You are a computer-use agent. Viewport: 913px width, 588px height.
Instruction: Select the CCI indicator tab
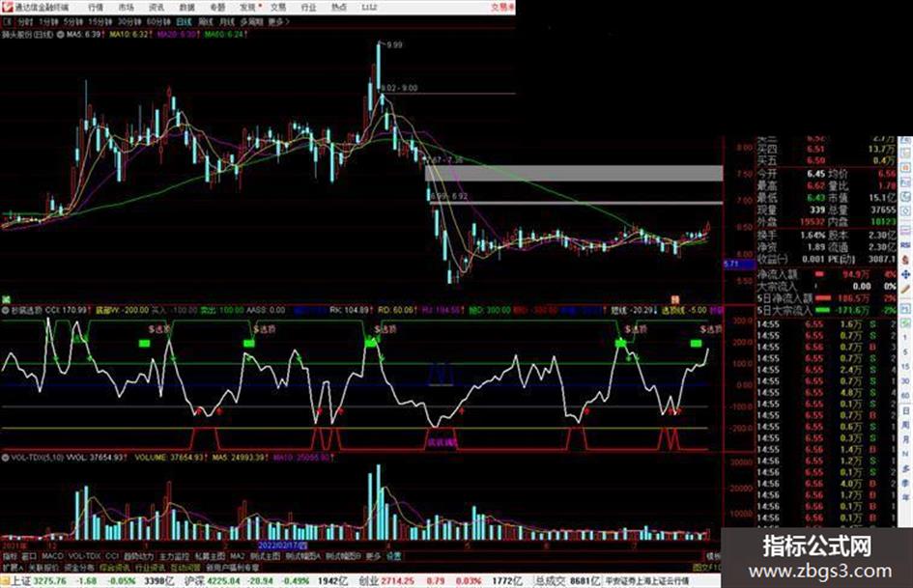112,556
